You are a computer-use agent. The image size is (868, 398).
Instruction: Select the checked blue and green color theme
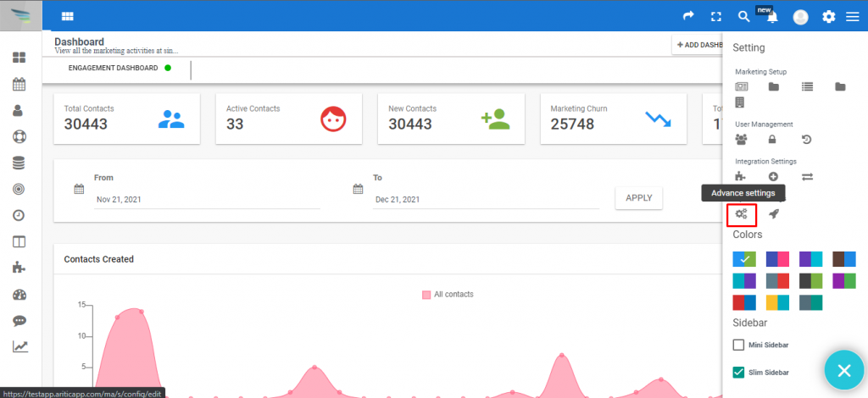pos(744,259)
